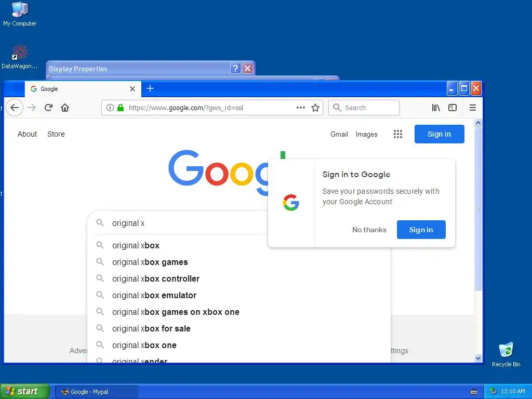Screen dimensions: 532x399
Task: Click help button in Display Properties window
Action: pyautogui.click(x=235, y=69)
